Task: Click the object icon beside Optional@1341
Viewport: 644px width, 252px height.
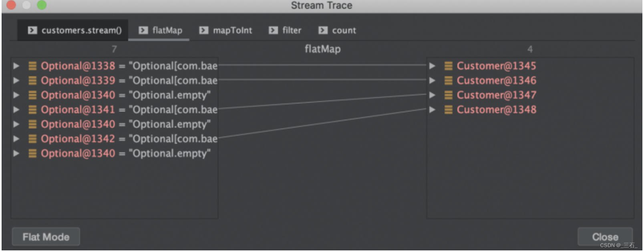Action: click(32, 110)
